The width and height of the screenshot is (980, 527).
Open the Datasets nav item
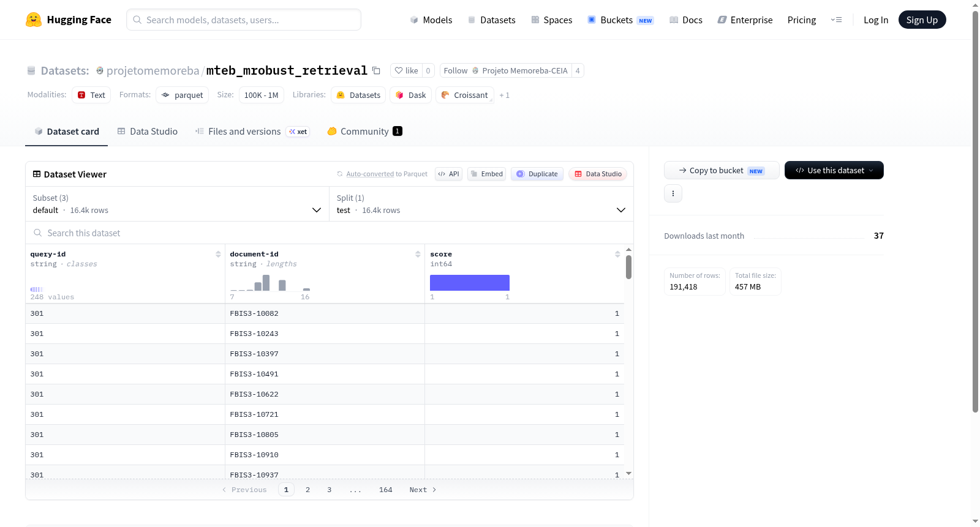tap(492, 20)
